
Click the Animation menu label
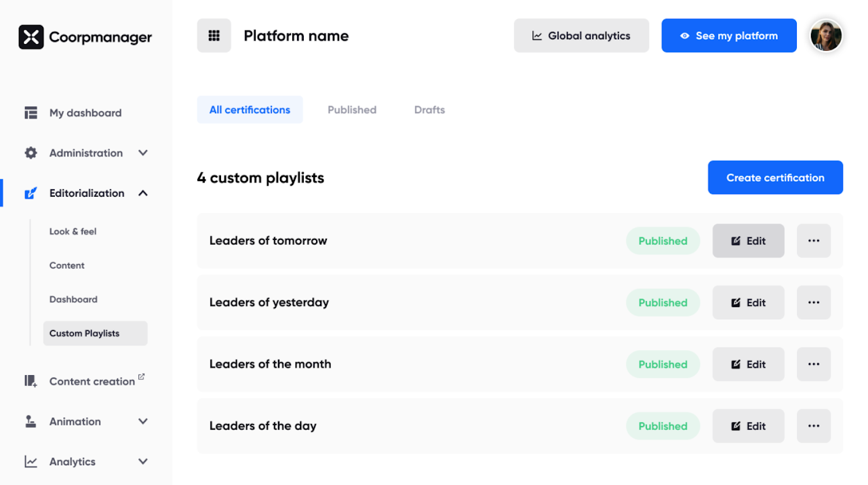click(75, 421)
